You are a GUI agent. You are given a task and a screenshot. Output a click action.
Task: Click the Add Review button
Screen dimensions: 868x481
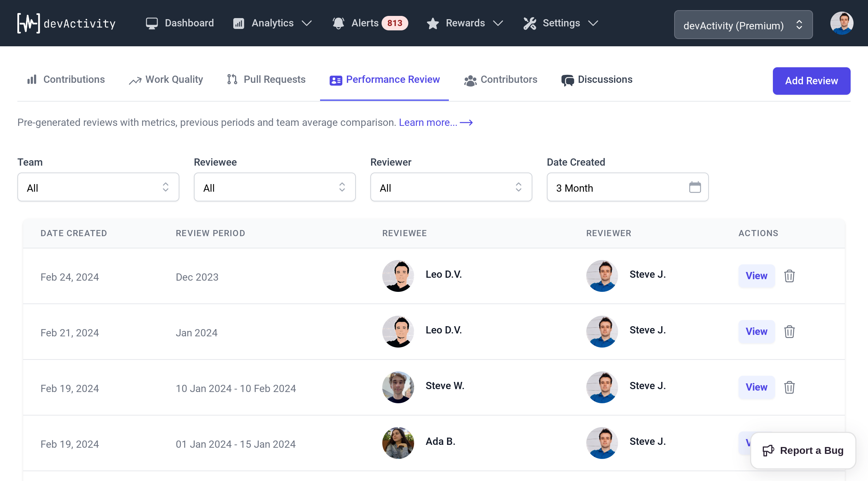pos(812,81)
